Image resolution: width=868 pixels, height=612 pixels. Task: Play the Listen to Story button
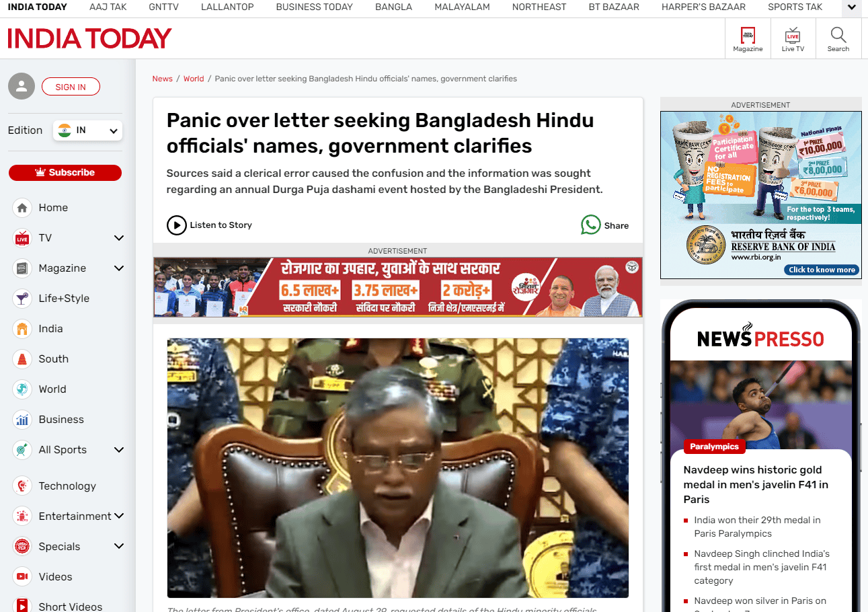tap(176, 225)
